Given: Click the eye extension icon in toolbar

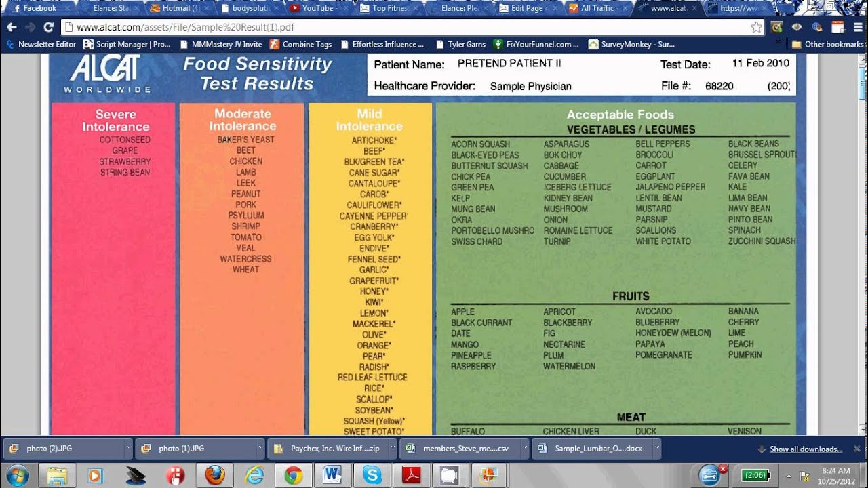Looking at the screenshot, I should point(797,27).
